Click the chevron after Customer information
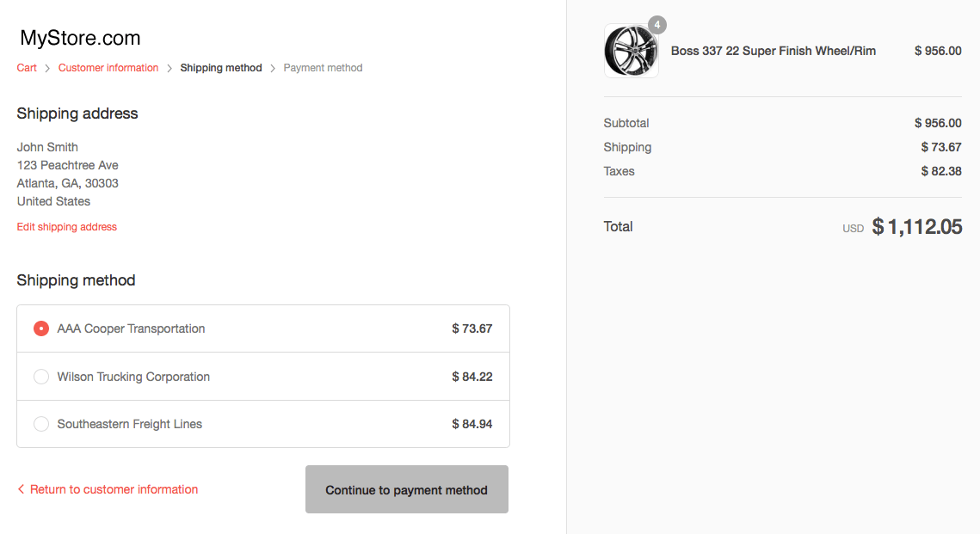 coord(169,67)
